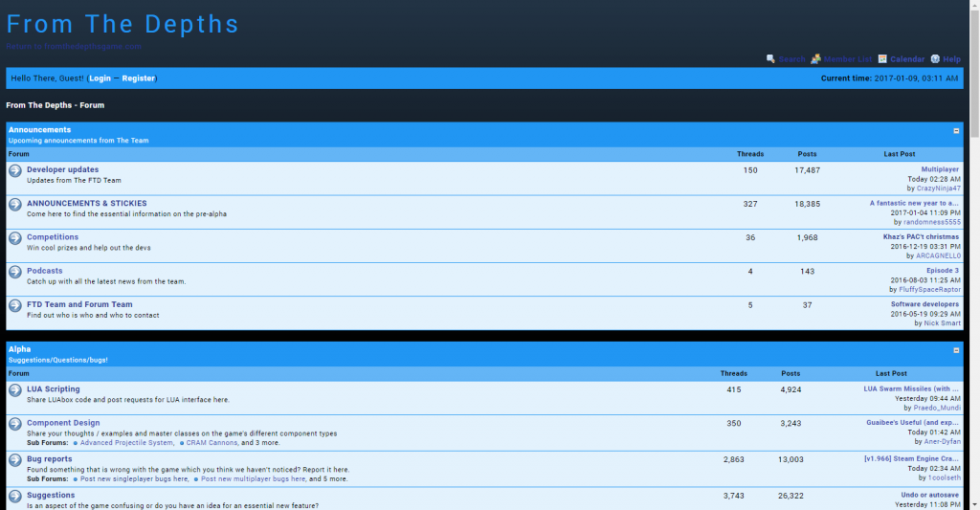Click the forum status icon beside Suggestions
This screenshot has height=510, width=980.
click(15, 496)
